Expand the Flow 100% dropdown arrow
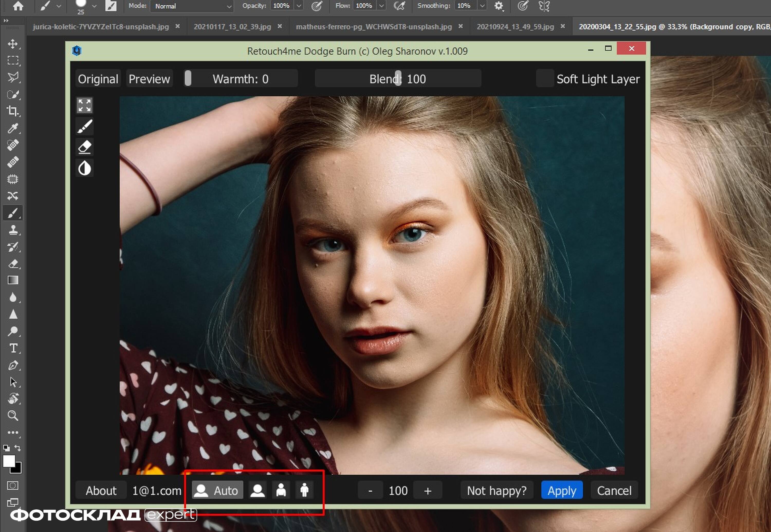The image size is (771, 532). 382,6
